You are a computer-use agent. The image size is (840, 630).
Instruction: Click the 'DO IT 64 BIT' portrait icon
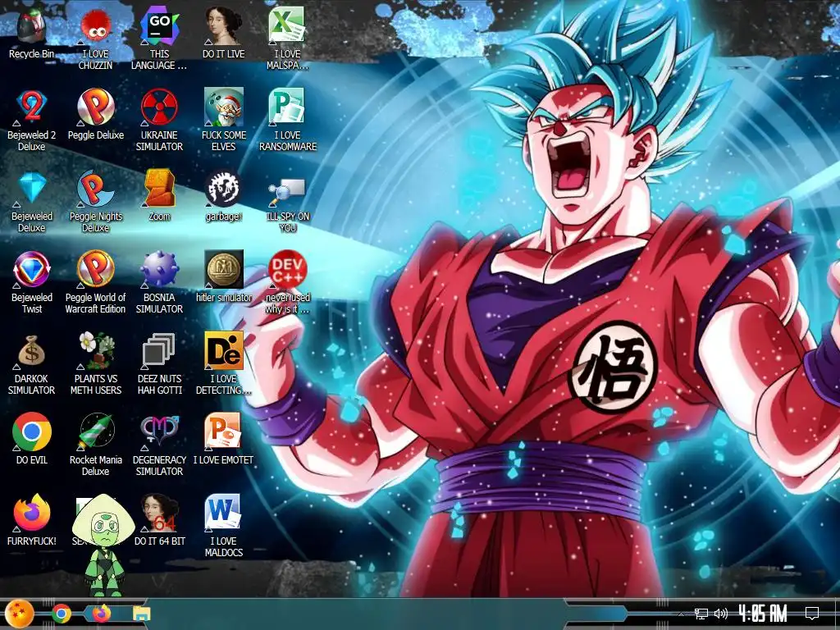[159, 514]
